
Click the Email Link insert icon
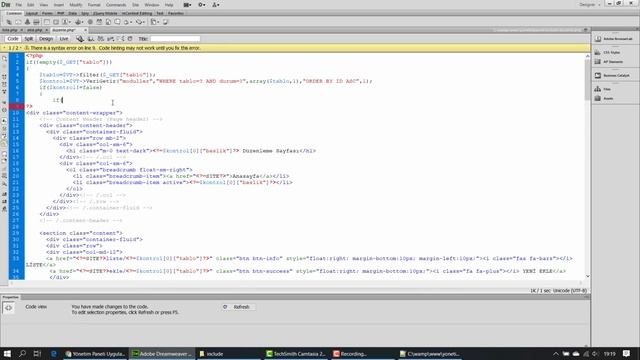click(x=18, y=22)
